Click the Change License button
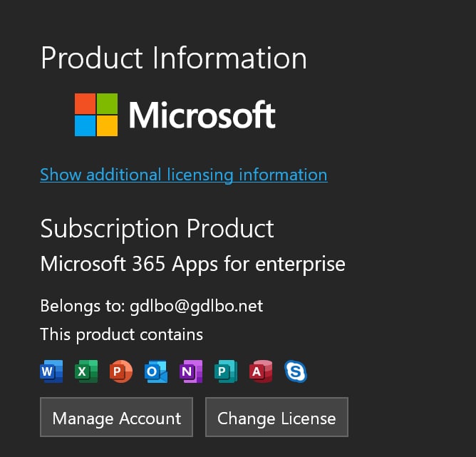The width and height of the screenshot is (476, 457). point(276,417)
